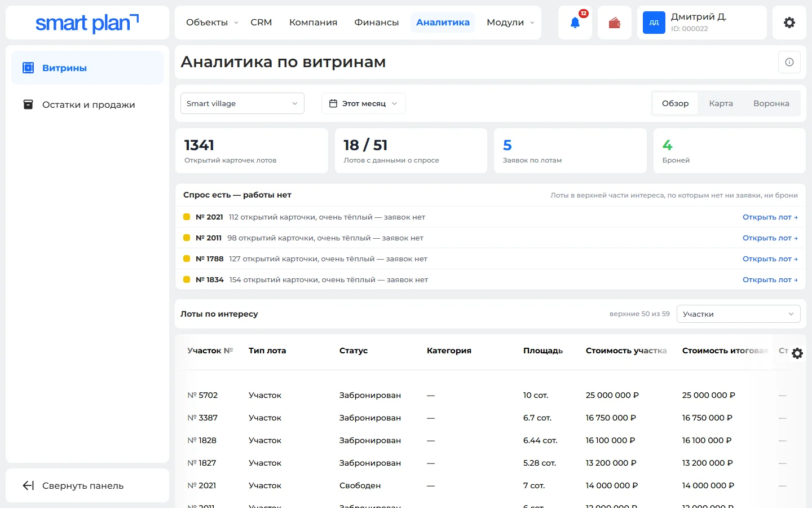
Task: Click the Smart Plan logo
Action: click(x=87, y=23)
